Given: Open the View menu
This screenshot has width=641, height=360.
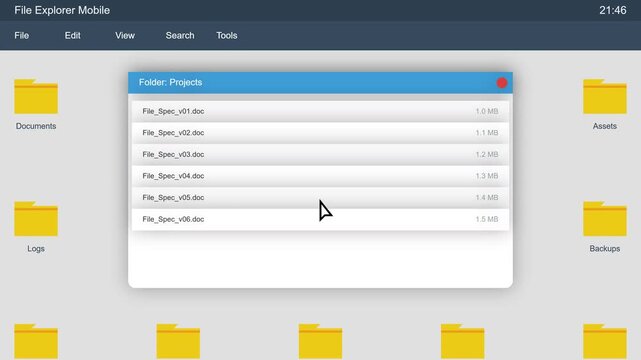Looking at the screenshot, I should [125, 36].
